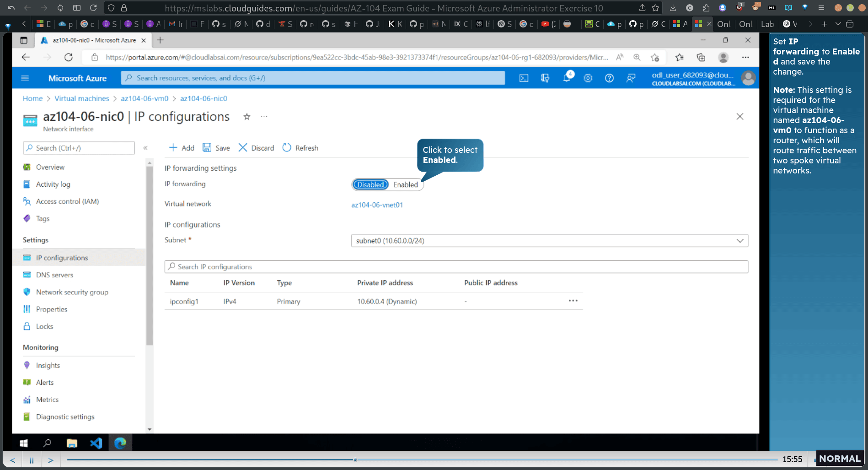
Task: Open Activity log in the resource menu
Action: [x=53, y=184]
